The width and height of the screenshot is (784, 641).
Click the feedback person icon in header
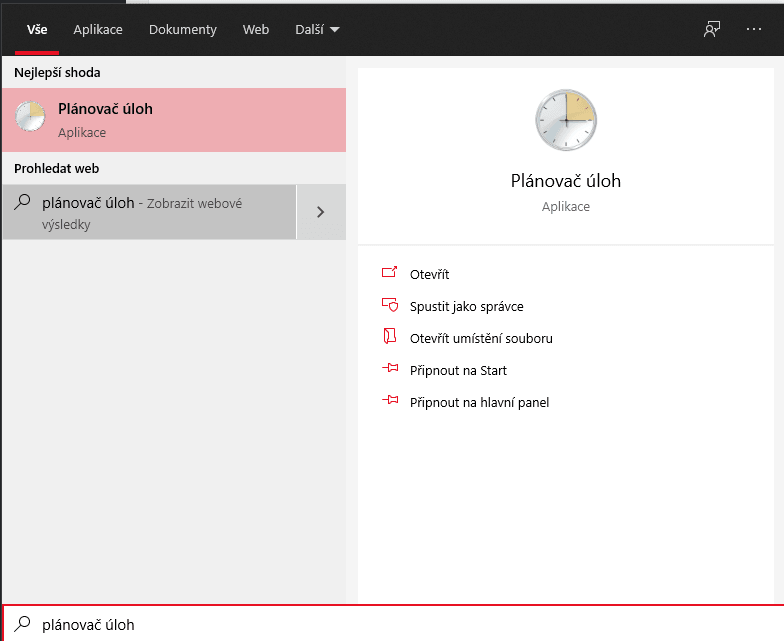click(x=712, y=30)
